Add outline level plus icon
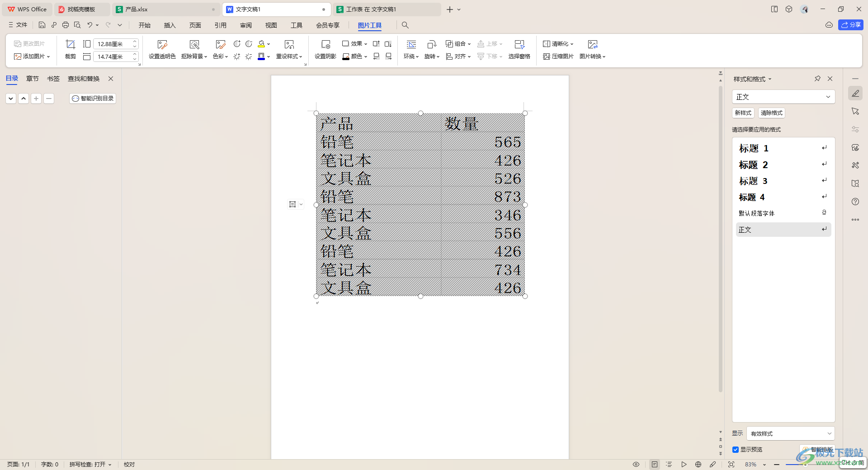 coord(36,98)
